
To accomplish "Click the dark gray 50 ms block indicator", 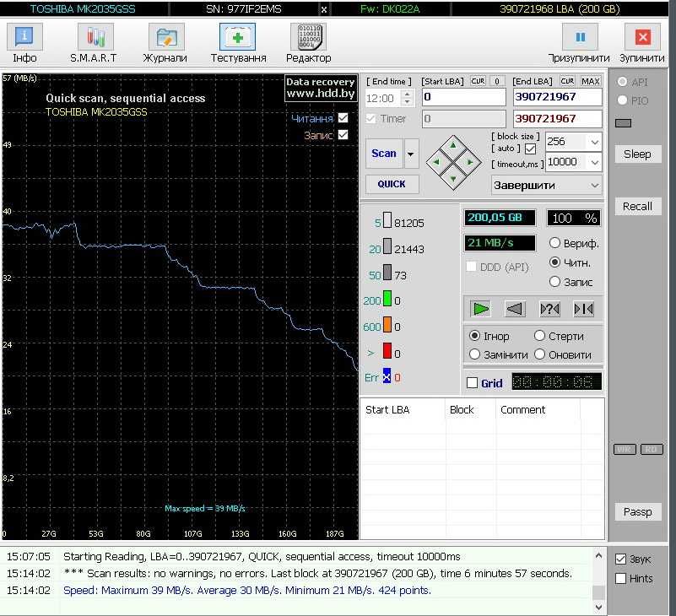I will coord(387,272).
